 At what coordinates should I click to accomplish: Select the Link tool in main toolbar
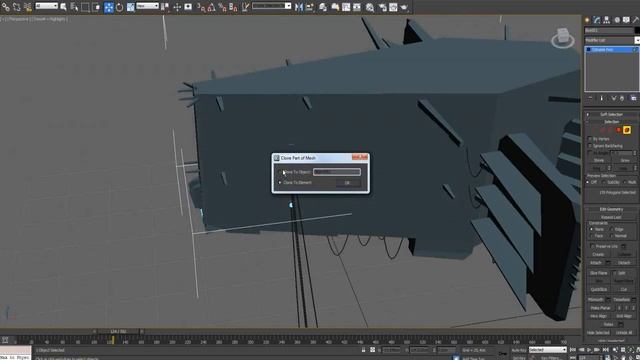(x=5, y=7)
